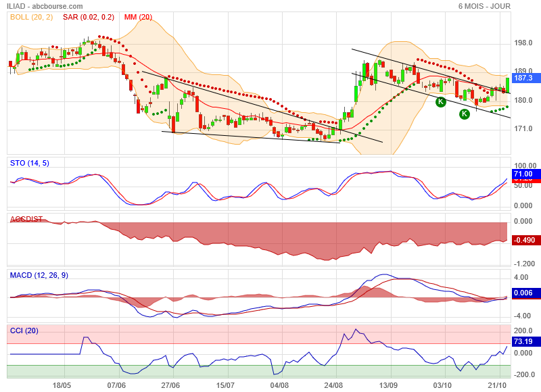Click the 13/09 date label

388,385
